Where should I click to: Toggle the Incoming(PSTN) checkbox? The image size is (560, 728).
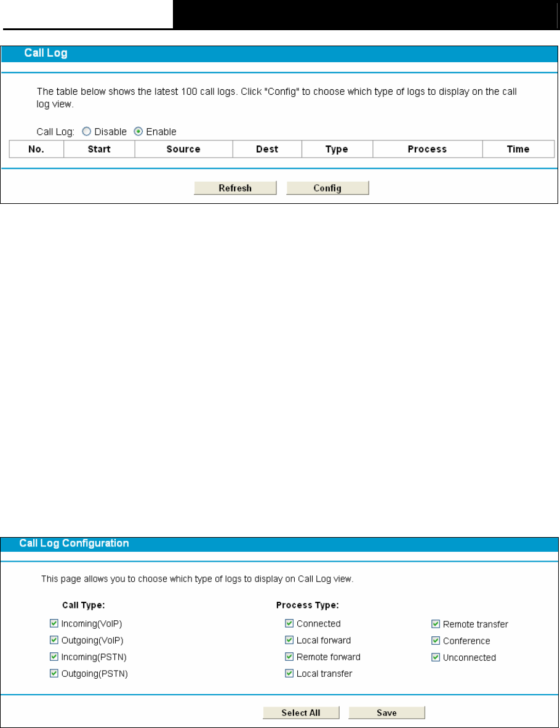point(54,657)
